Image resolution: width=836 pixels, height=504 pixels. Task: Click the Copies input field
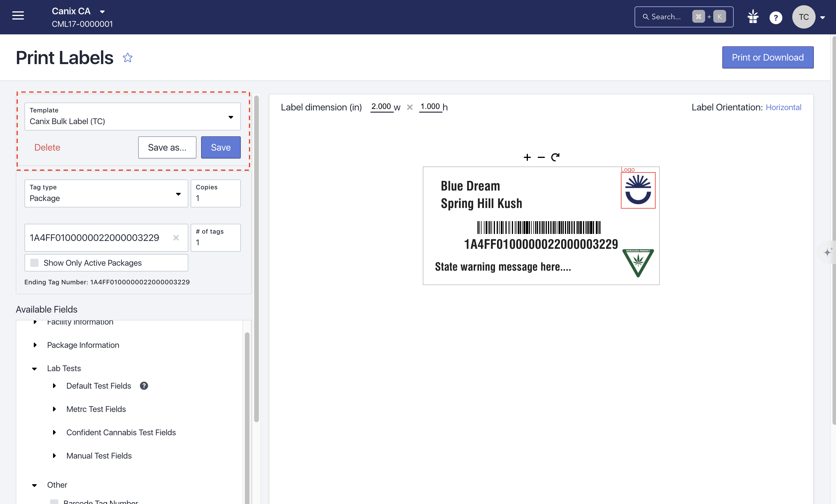pyautogui.click(x=215, y=193)
